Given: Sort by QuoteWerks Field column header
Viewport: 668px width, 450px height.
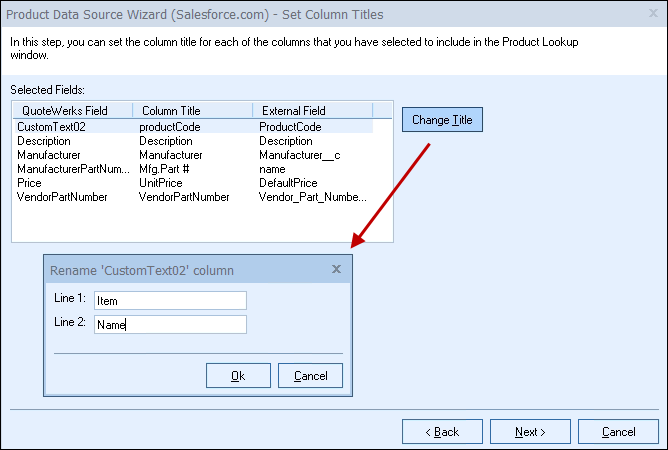Looking at the screenshot, I should click(73, 111).
